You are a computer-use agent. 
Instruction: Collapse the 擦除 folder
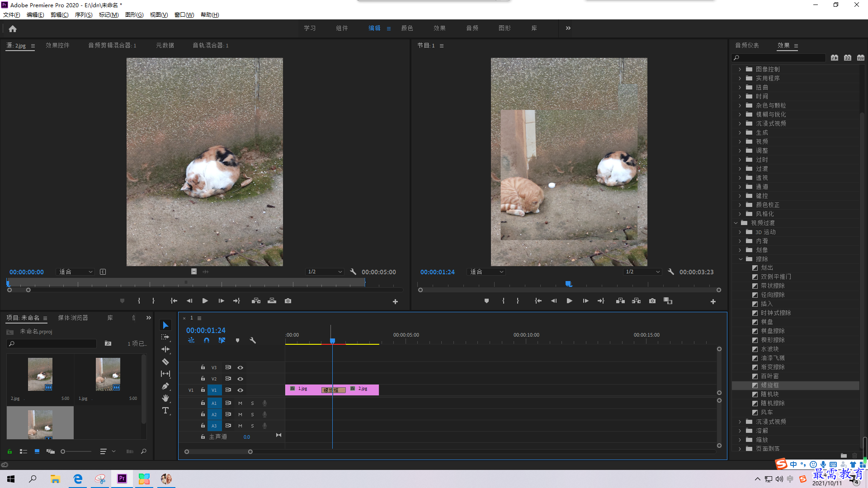(741, 259)
